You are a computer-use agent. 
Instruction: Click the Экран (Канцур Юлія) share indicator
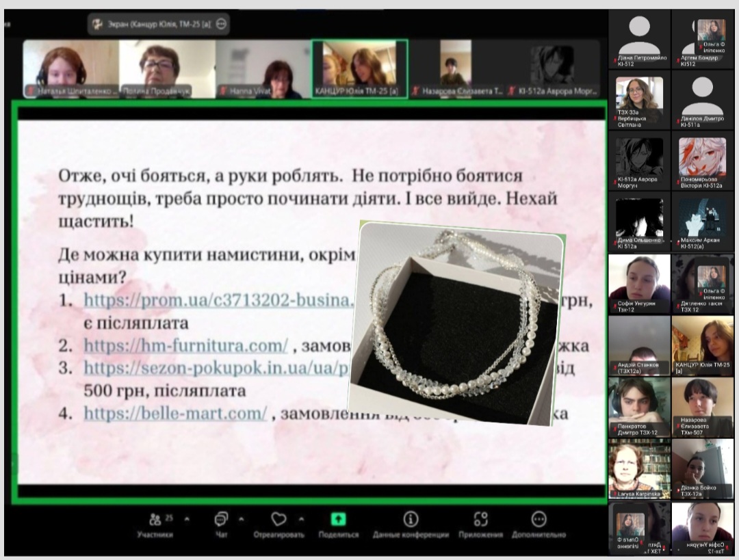click(x=158, y=24)
